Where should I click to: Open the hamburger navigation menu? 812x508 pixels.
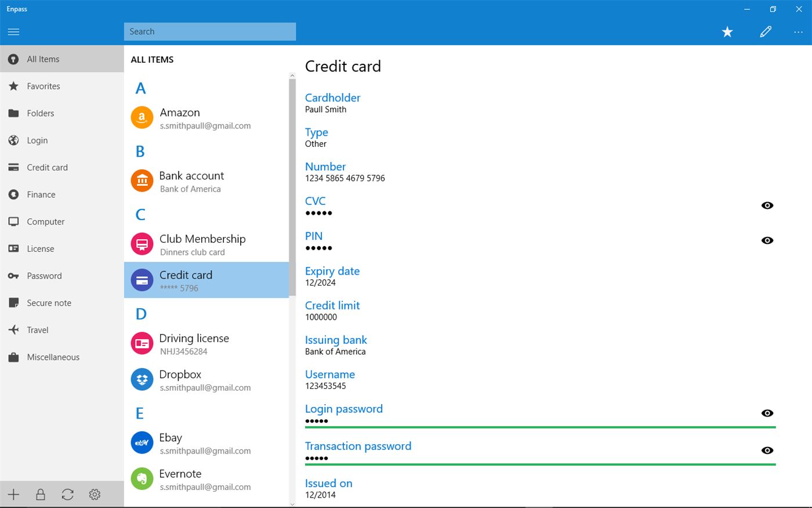tap(13, 32)
